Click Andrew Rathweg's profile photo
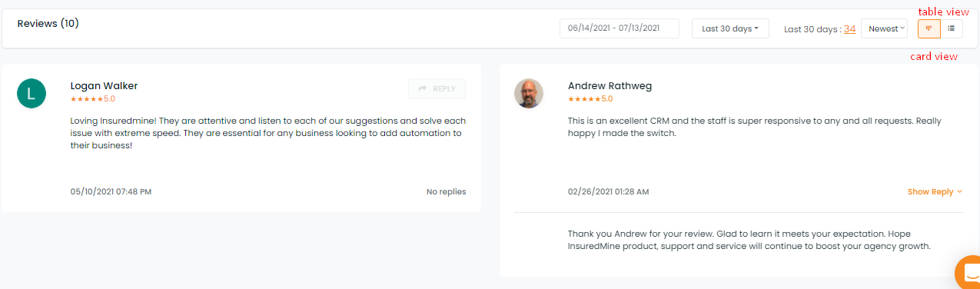The height and width of the screenshot is (289, 980). tap(529, 94)
